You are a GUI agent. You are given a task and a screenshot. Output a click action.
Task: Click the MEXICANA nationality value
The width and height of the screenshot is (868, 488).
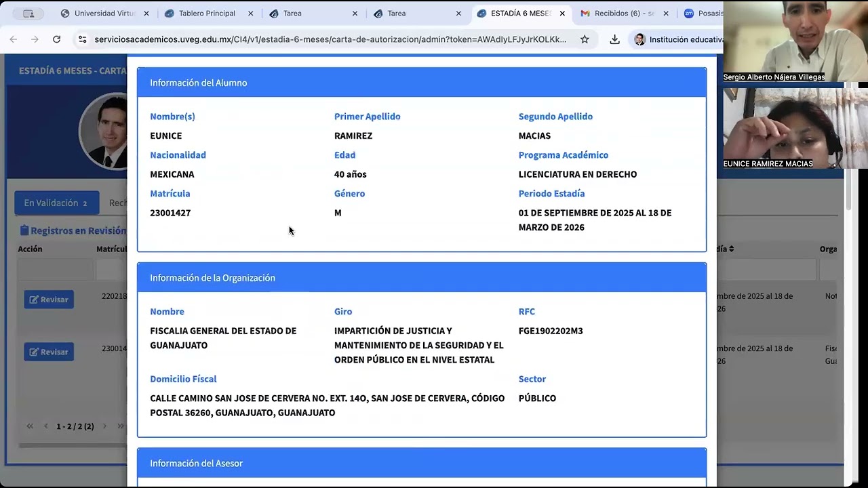tap(172, 174)
